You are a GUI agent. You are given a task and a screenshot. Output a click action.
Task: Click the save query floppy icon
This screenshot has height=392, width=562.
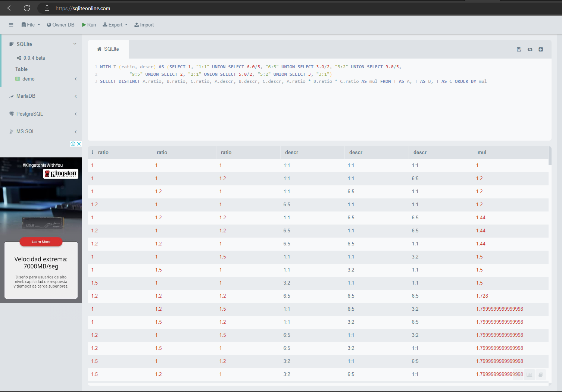point(519,49)
